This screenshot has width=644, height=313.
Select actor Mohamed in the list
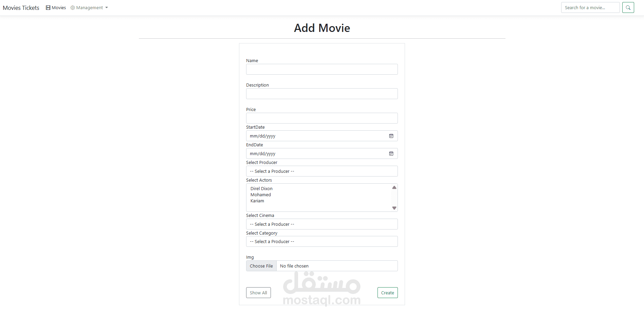(261, 195)
